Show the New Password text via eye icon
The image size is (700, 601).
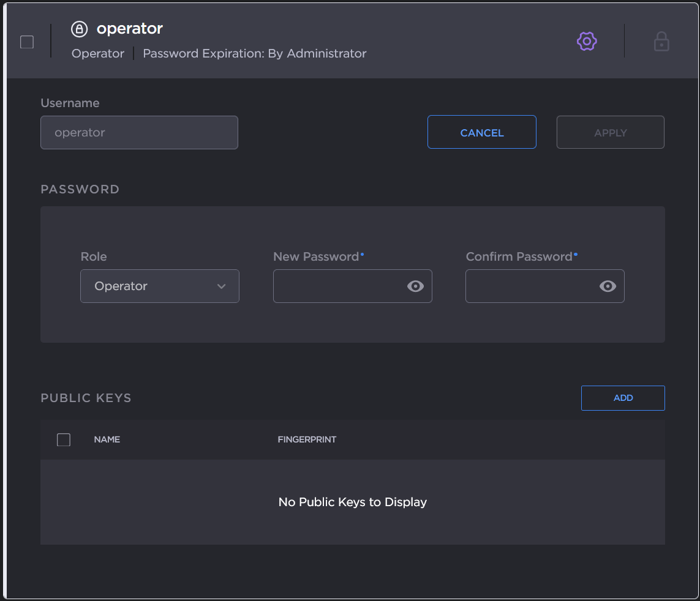pos(415,286)
